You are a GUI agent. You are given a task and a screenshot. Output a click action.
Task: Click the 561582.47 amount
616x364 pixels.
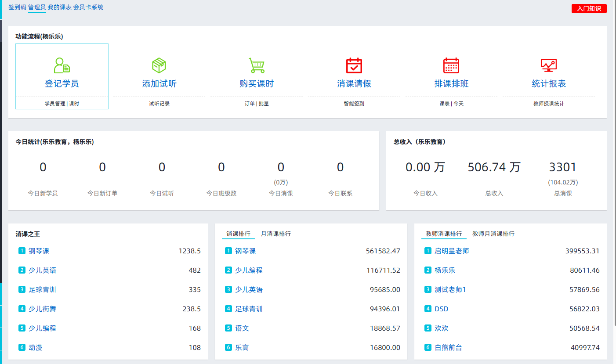pyautogui.click(x=383, y=251)
